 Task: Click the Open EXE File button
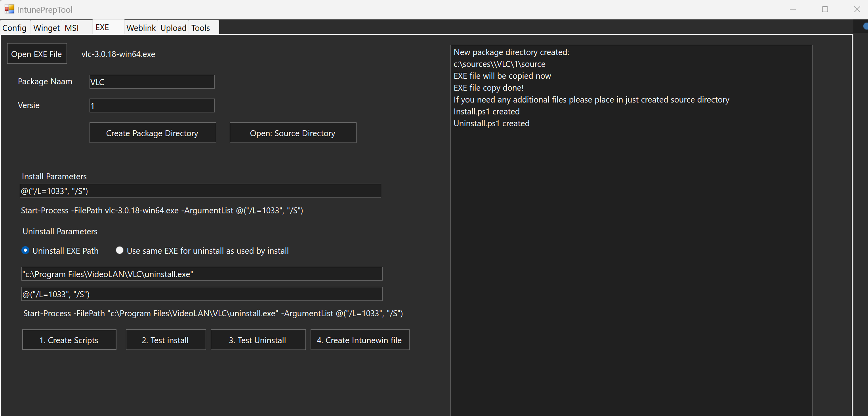coord(37,54)
